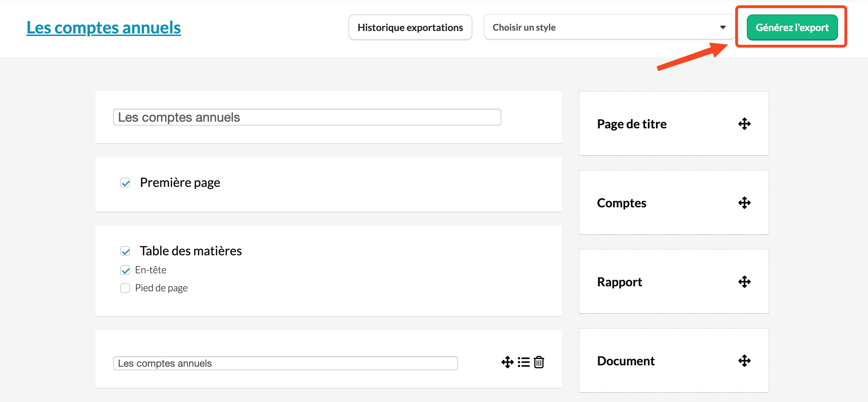868x402 pixels.
Task: Enable the Pied de page checkbox
Action: coord(125,288)
